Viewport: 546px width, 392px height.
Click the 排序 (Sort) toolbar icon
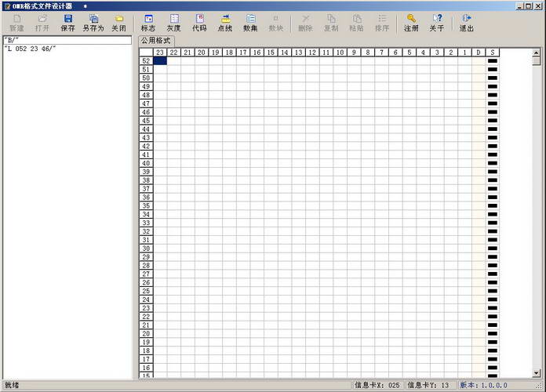click(382, 23)
